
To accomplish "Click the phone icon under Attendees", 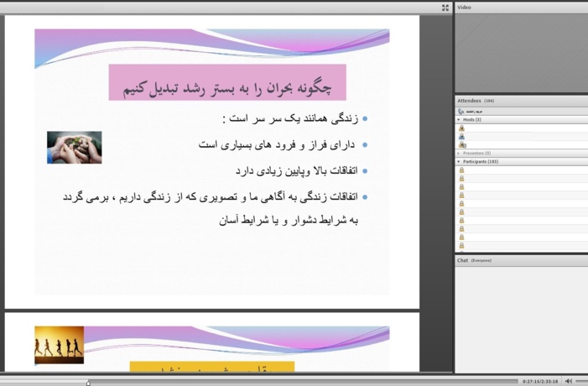I will tap(461, 112).
